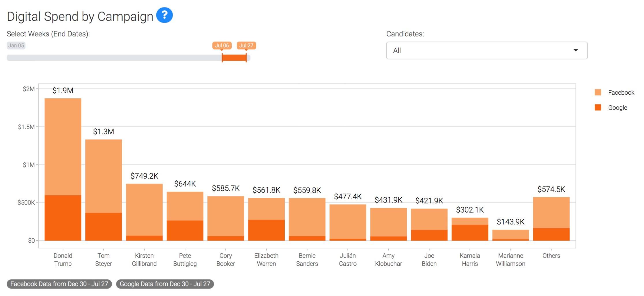The image size is (644, 296).
Task: Open the Candidates dropdown
Action: (486, 50)
